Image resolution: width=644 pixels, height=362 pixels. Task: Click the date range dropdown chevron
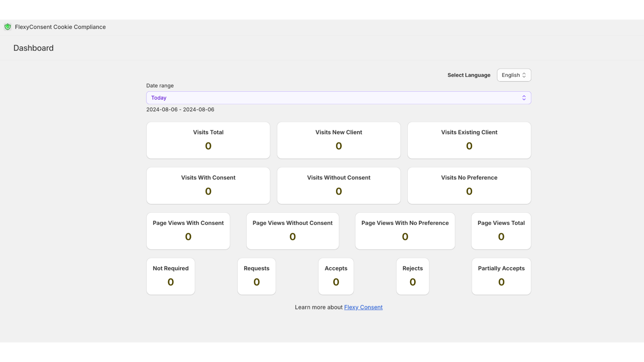pyautogui.click(x=524, y=97)
